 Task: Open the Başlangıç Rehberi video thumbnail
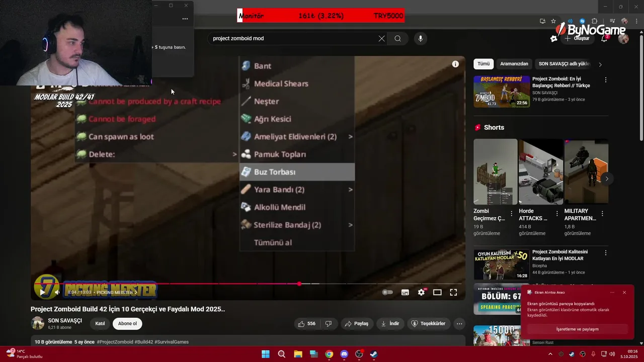(501, 92)
